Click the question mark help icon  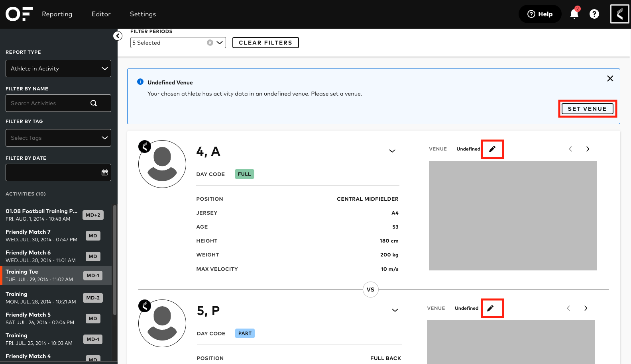coord(594,14)
